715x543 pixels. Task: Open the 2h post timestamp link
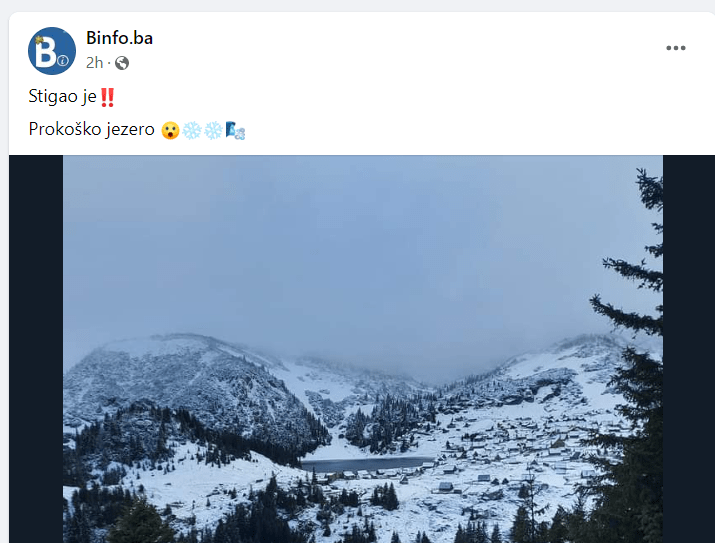pyautogui.click(x=94, y=63)
